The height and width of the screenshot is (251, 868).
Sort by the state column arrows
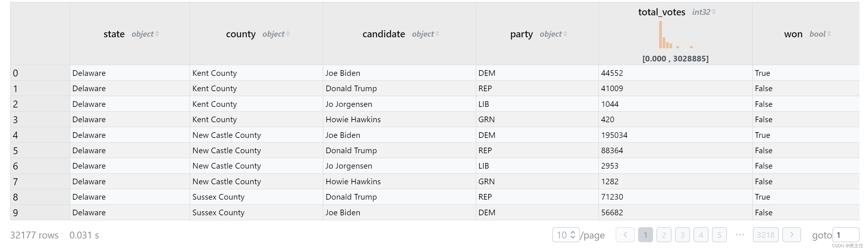coord(157,34)
